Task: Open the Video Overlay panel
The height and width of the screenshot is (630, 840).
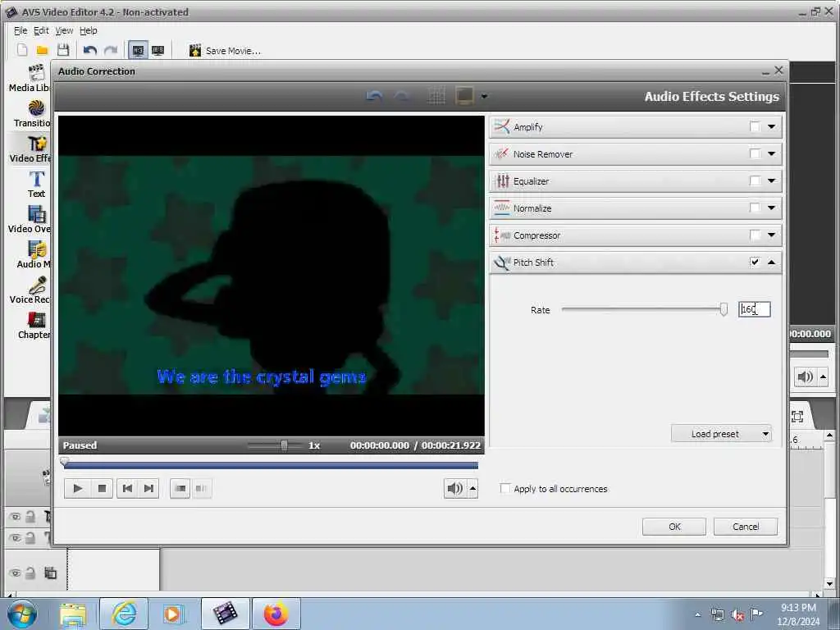Action: click(x=30, y=220)
